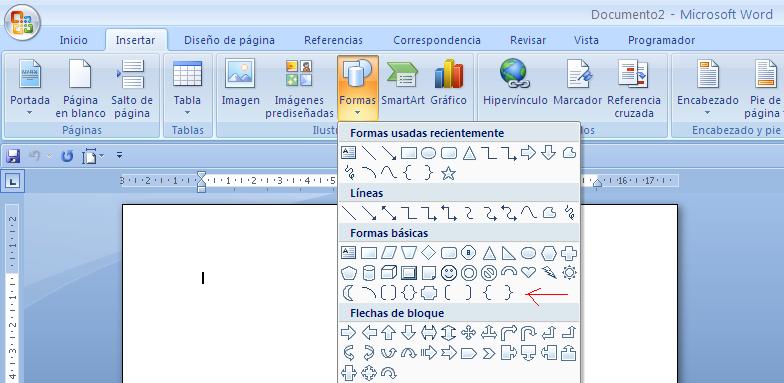Viewport: 784px width, 383px height.
Task: Select the cube shape
Action: [388, 273]
